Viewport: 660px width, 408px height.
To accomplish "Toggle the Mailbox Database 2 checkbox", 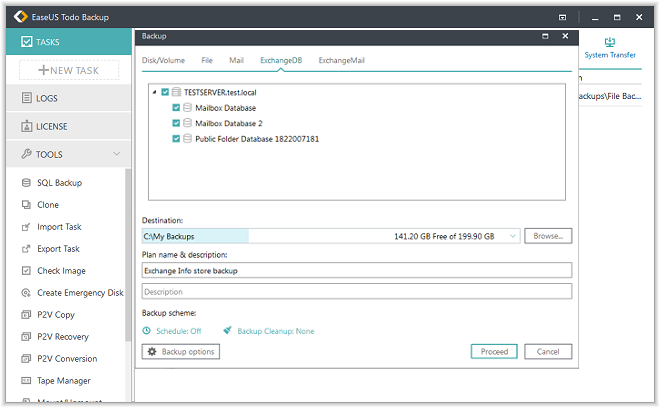I will point(176,123).
